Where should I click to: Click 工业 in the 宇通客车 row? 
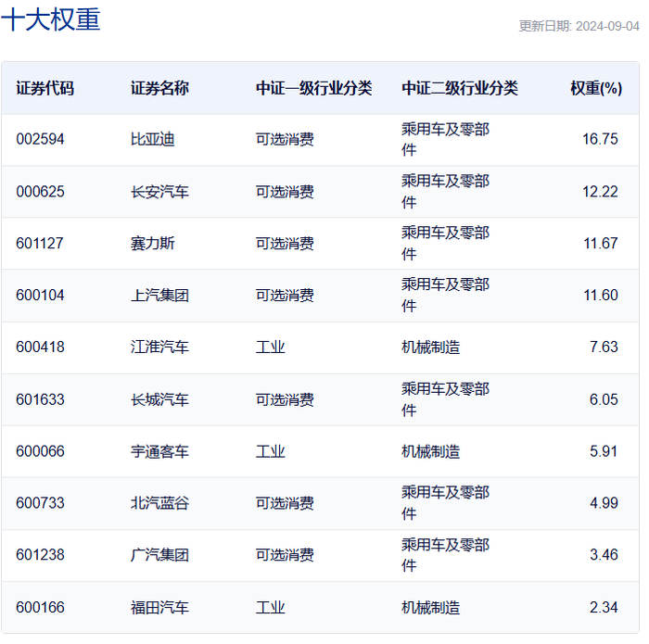(271, 451)
